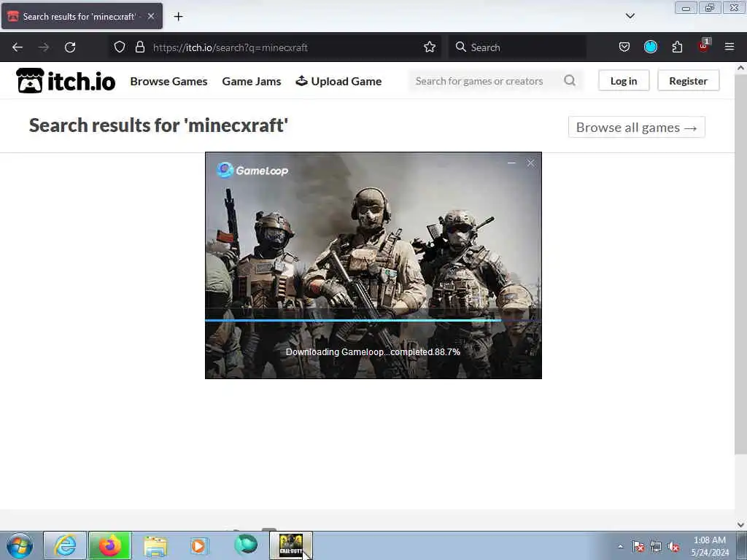Click the URL address field
Viewport: 747px width, 560px height.
(286, 47)
